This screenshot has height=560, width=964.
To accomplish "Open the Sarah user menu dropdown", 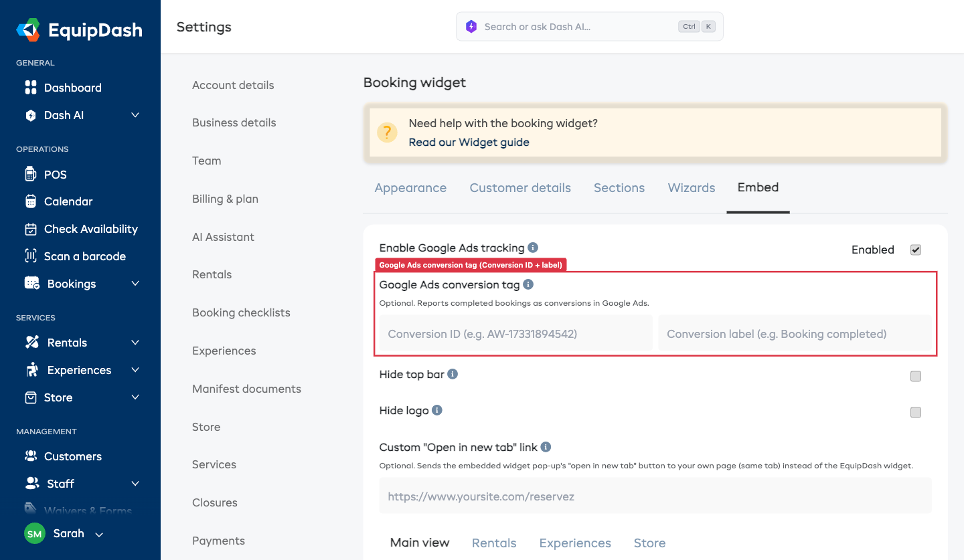I will (x=99, y=535).
